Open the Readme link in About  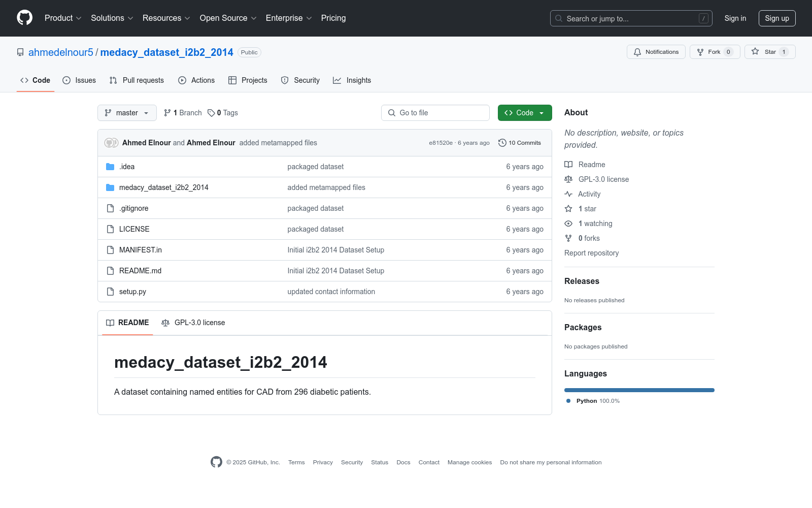pyautogui.click(x=585, y=165)
